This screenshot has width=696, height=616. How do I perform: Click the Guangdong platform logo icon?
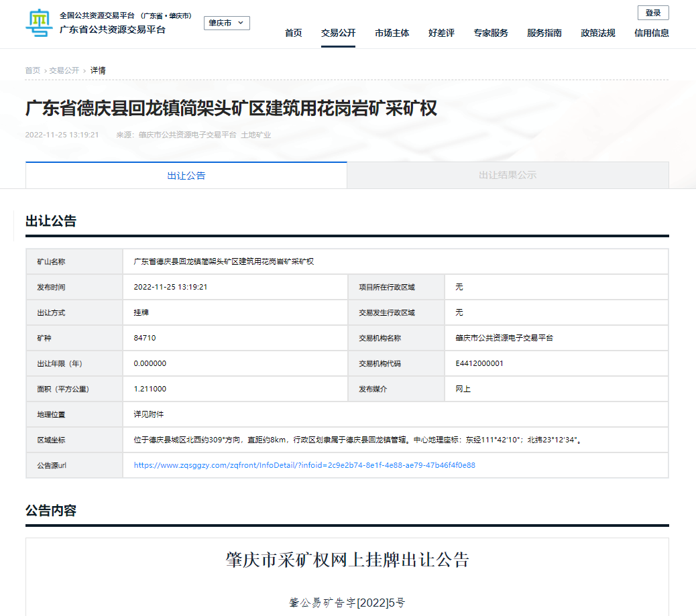pyautogui.click(x=40, y=24)
